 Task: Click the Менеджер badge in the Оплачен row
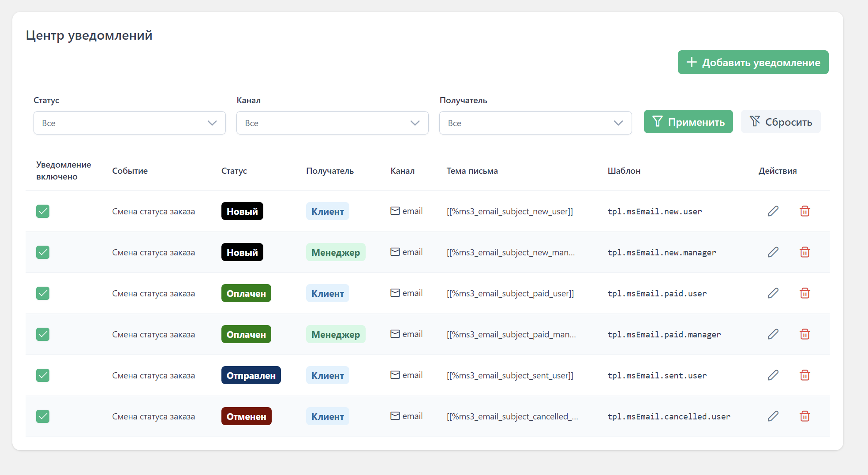point(335,334)
